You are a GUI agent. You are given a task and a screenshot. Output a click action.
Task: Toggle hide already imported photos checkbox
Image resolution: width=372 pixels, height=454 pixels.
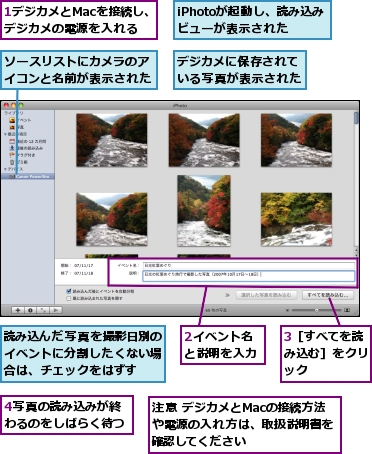pos(69,298)
